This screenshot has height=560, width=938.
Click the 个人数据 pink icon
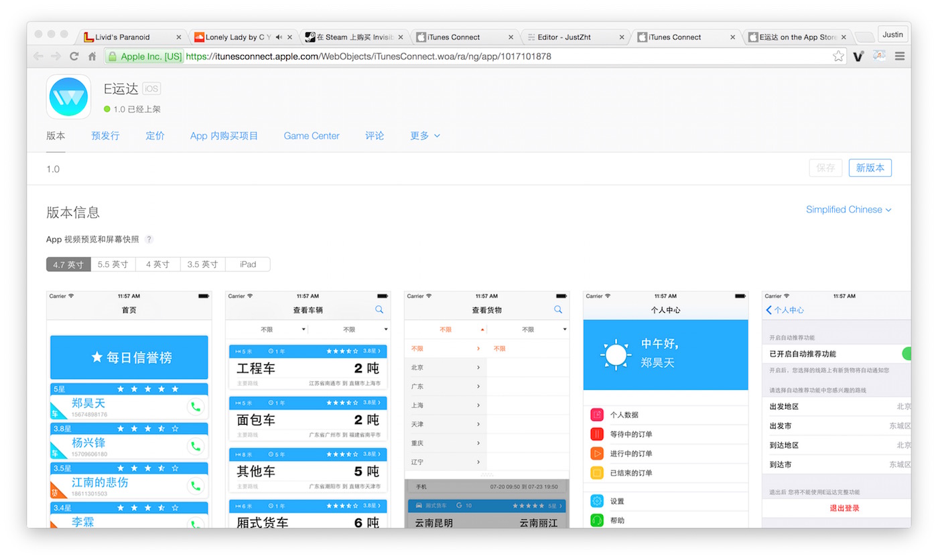point(597,415)
